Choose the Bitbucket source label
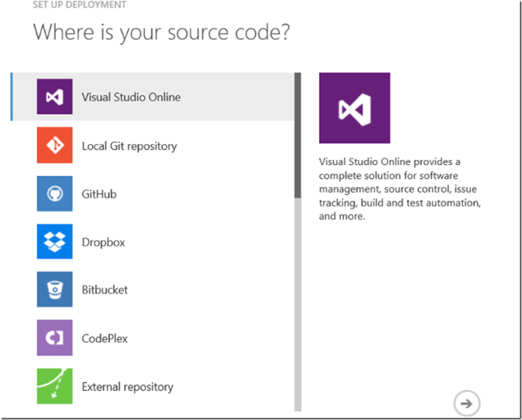Viewport: 522px width, 420px height. 105,290
